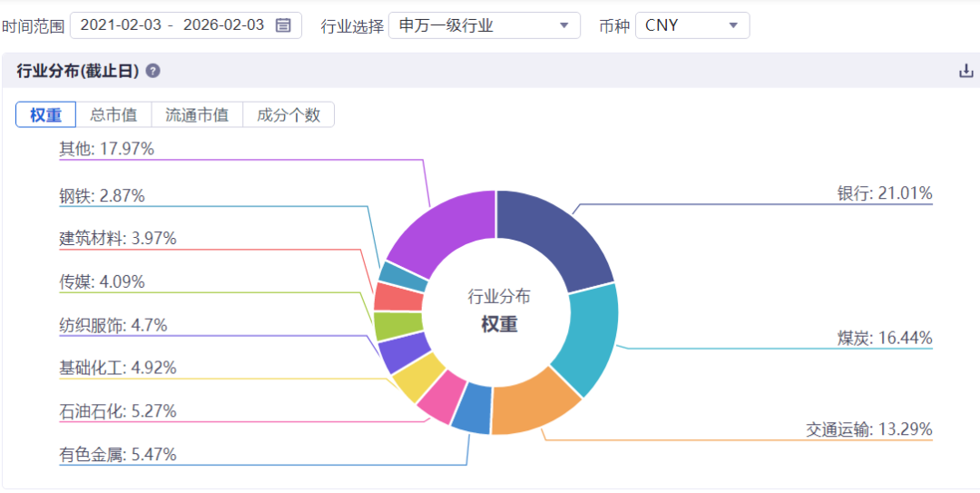Viewport: 980px width, 493px height.
Task: Click the label 有色金属: 5.47%
Action: pyautogui.click(x=117, y=454)
